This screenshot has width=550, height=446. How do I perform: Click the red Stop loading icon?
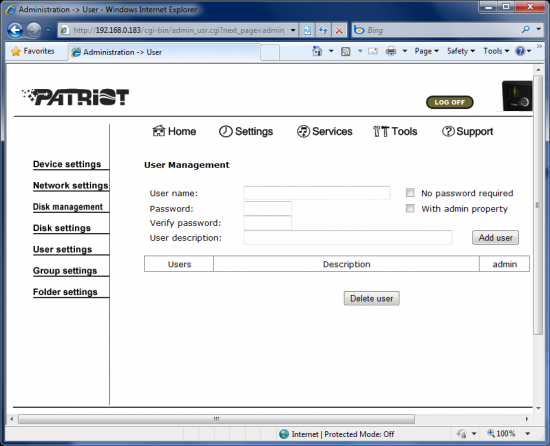tap(339, 30)
